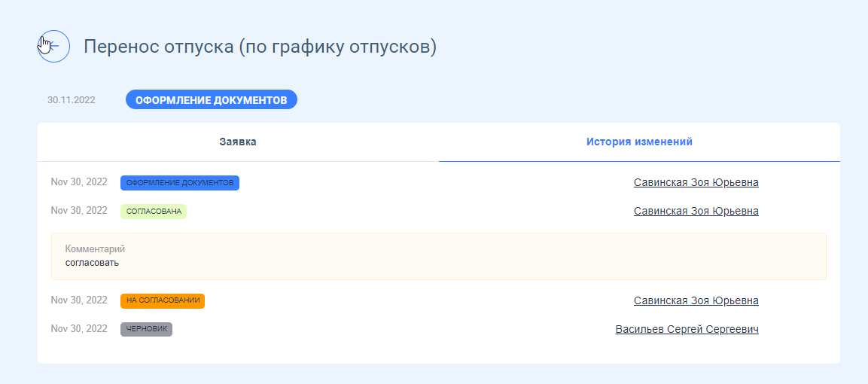The width and height of the screenshot is (868, 384).
Task: Go back using the circled arrow icon
Action: (53, 47)
